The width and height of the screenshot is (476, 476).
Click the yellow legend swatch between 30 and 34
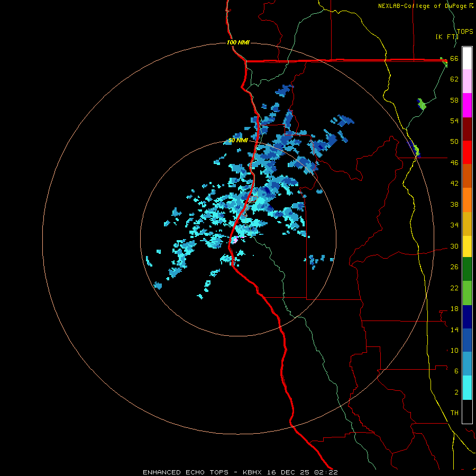click(467, 246)
